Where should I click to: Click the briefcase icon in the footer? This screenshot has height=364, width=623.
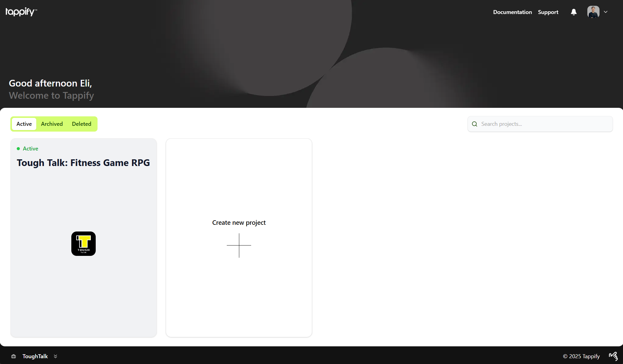14,356
